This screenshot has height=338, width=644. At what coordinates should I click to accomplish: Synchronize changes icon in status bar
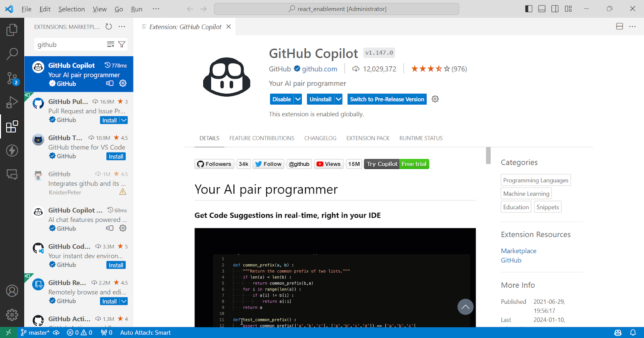pos(56,332)
